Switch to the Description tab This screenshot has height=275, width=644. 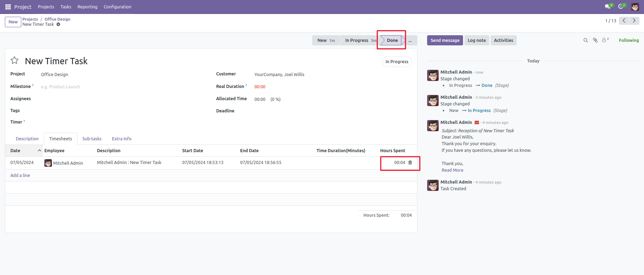27,139
